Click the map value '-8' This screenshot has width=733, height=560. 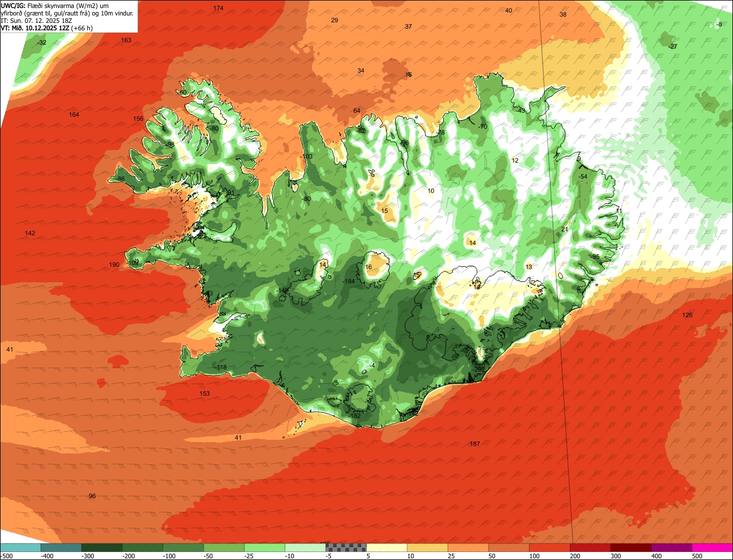pyautogui.click(x=719, y=23)
